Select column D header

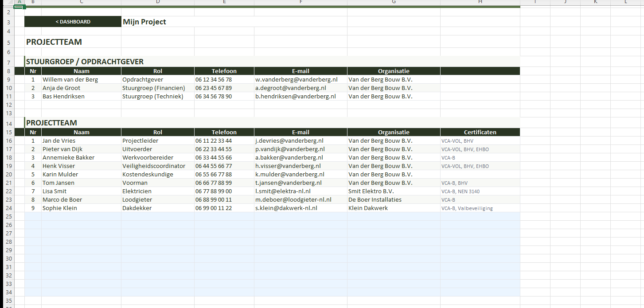click(157, 2)
